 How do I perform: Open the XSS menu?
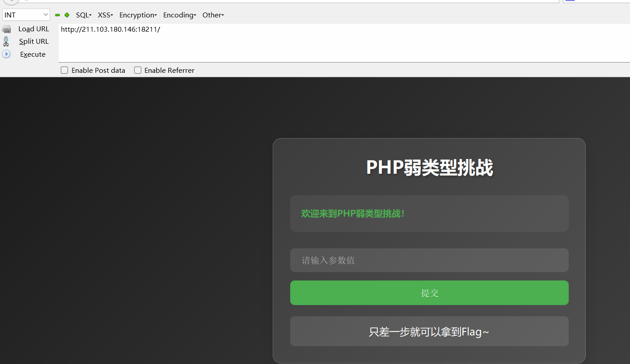pos(106,15)
